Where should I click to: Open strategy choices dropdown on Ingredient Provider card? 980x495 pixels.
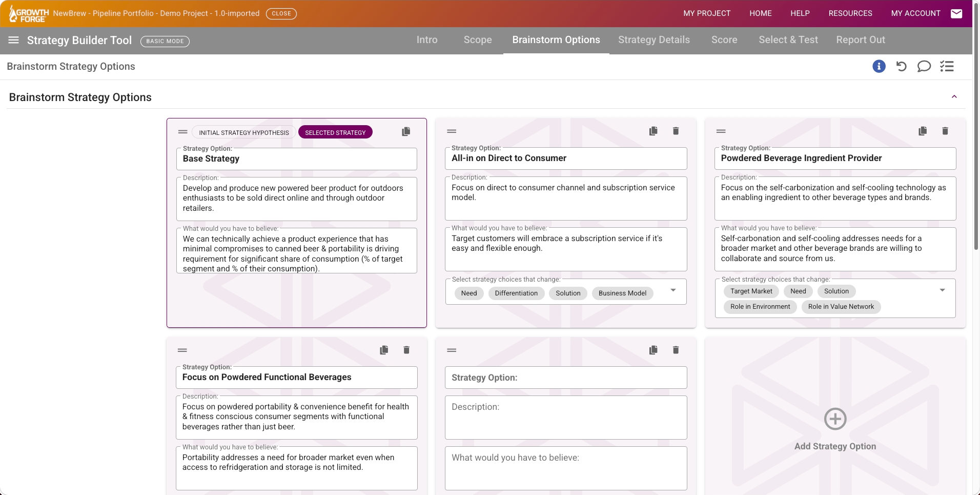pos(942,290)
